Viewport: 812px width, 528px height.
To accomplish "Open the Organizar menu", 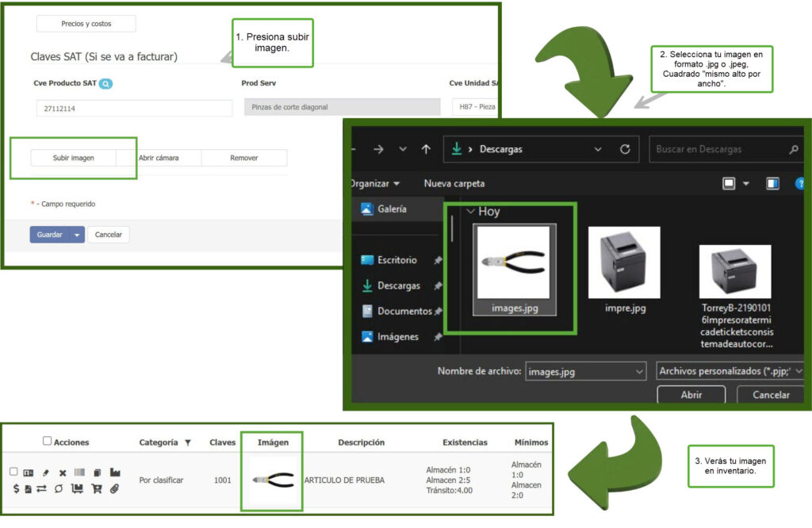I will 375,183.
